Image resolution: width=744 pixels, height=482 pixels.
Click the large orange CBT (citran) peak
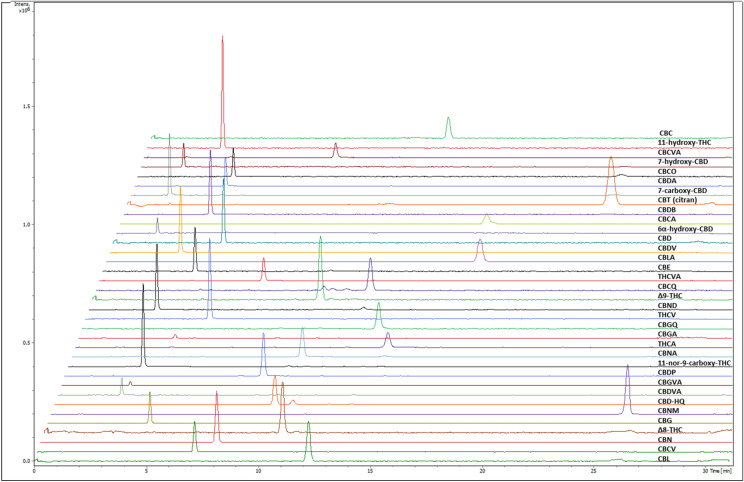pyautogui.click(x=611, y=180)
